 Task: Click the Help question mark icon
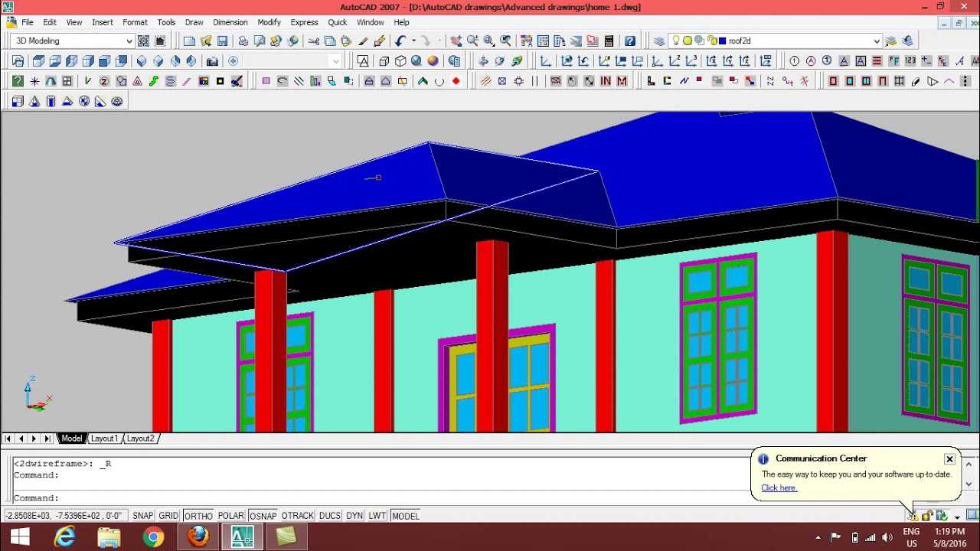(630, 41)
